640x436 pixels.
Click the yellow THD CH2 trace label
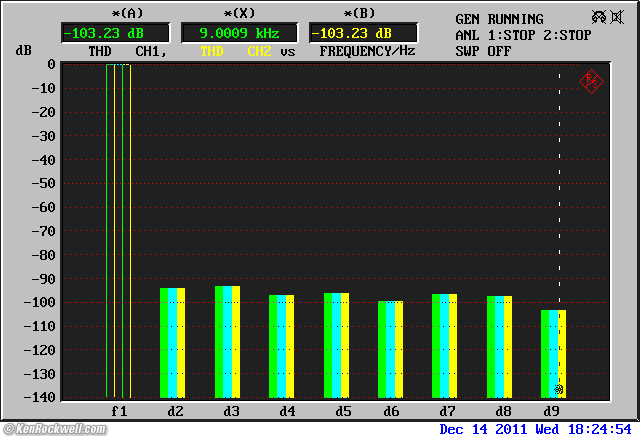(x=236, y=50)
